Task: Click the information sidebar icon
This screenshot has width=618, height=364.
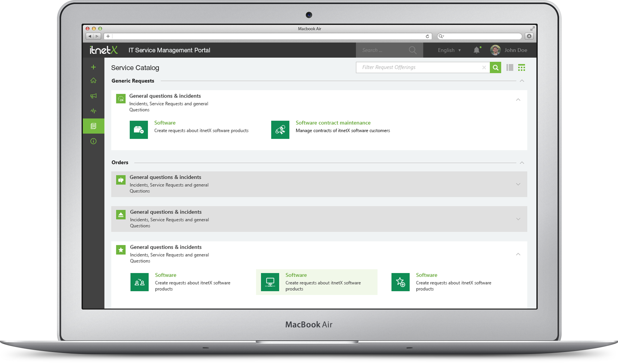Action: coord(94,140)
